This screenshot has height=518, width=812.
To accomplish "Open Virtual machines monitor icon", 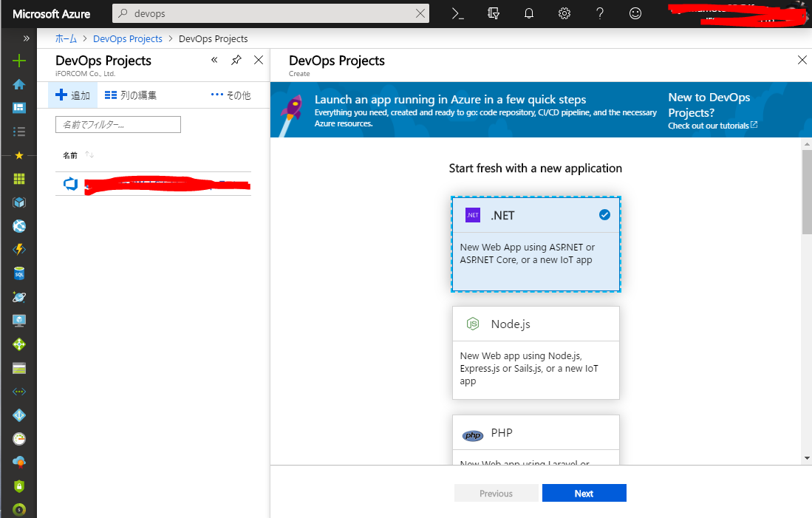I will pos(19,321).
